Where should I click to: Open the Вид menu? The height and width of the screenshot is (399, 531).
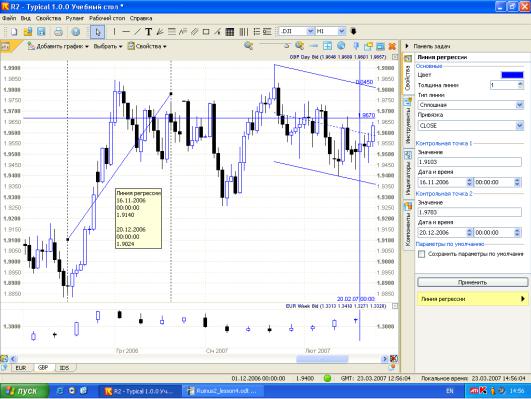[x=26, y=18]
